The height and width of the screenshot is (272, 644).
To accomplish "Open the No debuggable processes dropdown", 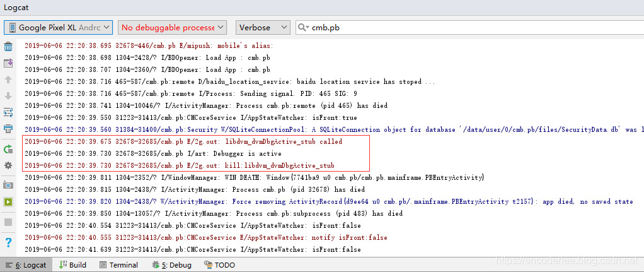I will point(172,28).
